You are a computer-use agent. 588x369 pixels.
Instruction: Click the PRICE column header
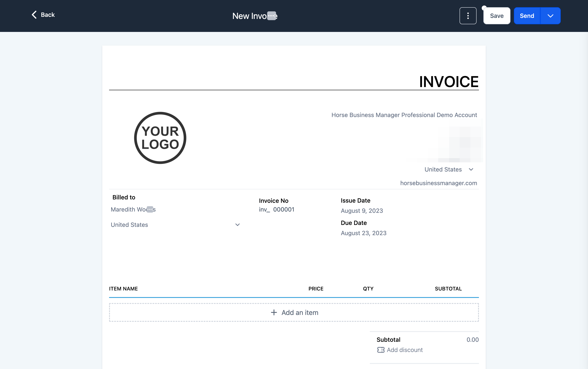pyautogui.click(x=316, y=289)
